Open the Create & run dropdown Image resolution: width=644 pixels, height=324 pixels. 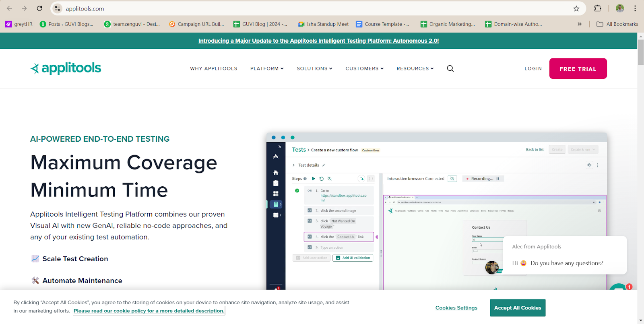[583, 150]
